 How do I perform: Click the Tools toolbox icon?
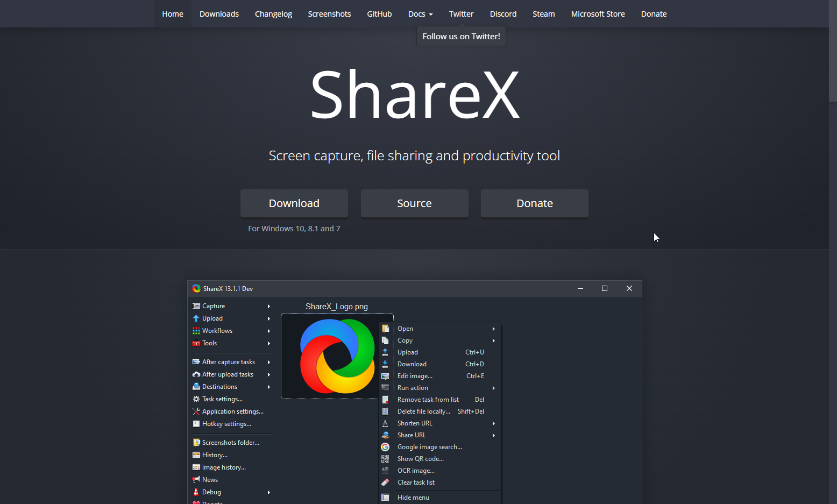[x=196, y=343]
